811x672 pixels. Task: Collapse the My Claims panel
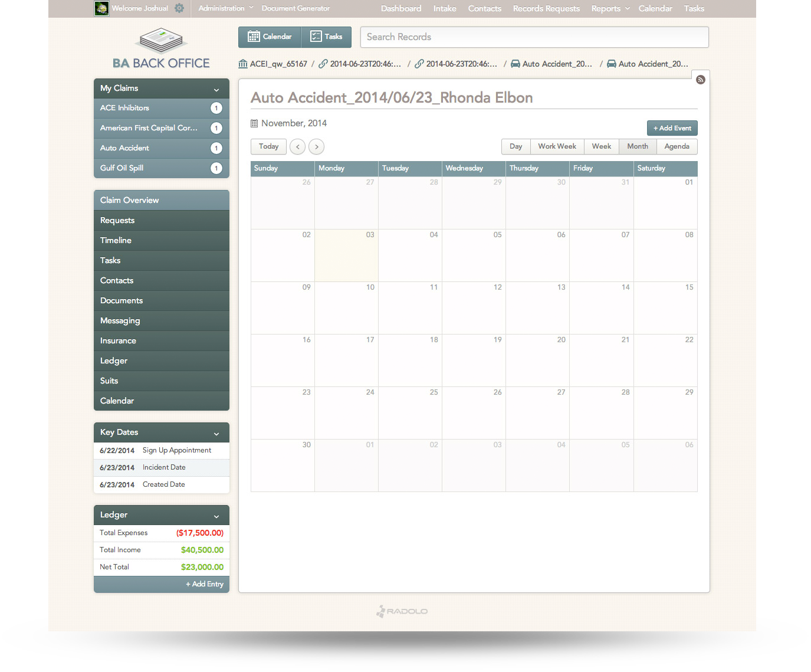click(216, 90)
